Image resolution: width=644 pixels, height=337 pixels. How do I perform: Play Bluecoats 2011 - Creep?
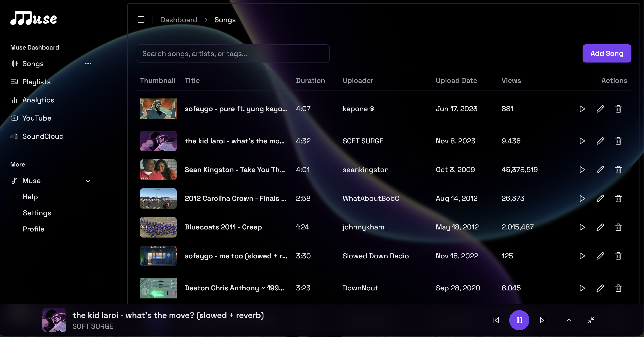click(582, 227)
